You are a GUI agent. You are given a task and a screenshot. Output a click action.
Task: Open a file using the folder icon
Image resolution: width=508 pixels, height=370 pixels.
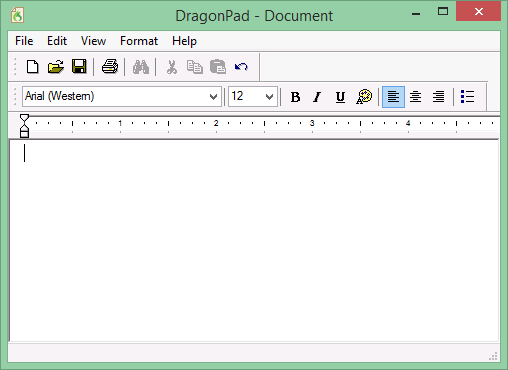(x=56, y=67)
